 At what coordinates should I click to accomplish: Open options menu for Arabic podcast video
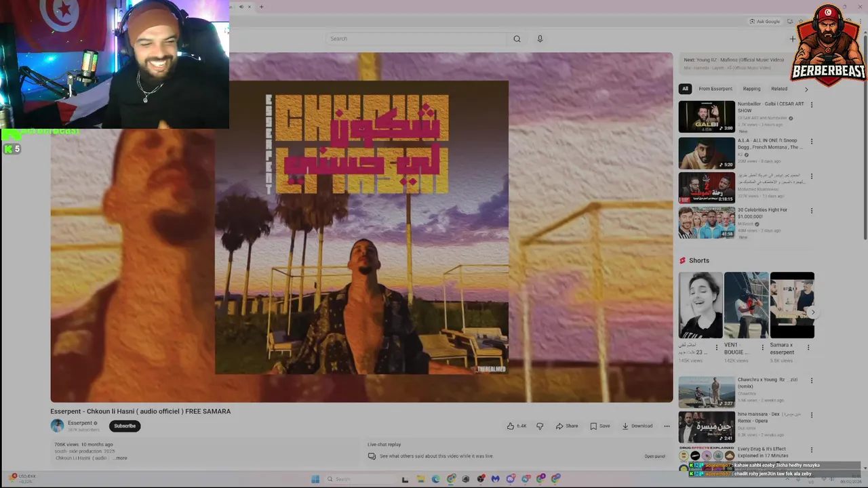811,176
